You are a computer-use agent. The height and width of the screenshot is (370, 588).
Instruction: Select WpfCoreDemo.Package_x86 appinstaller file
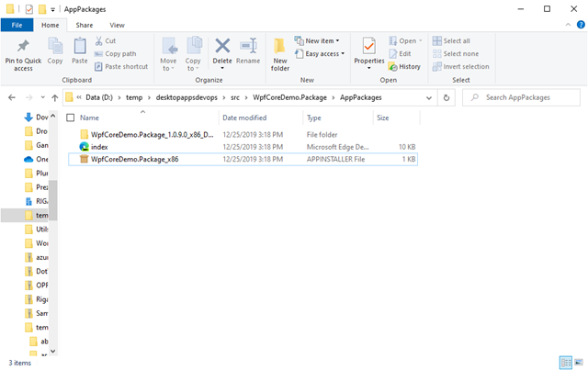[243, 160]
